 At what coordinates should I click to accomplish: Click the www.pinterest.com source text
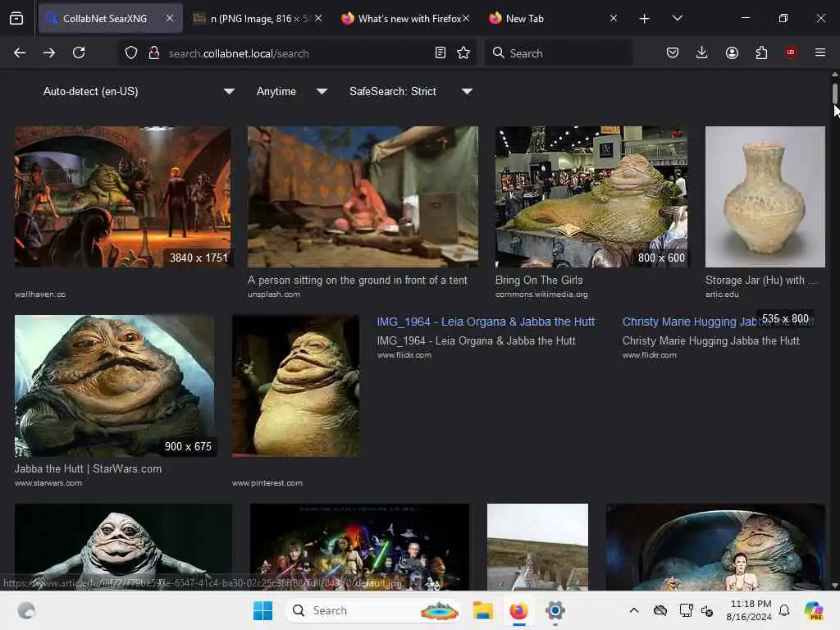pos(267,482)
